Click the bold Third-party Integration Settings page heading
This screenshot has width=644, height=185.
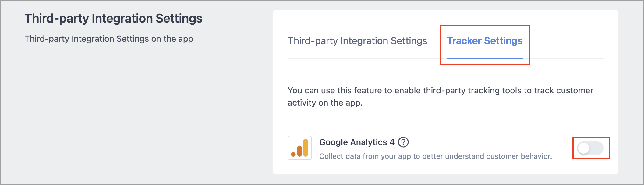(113, 18)
